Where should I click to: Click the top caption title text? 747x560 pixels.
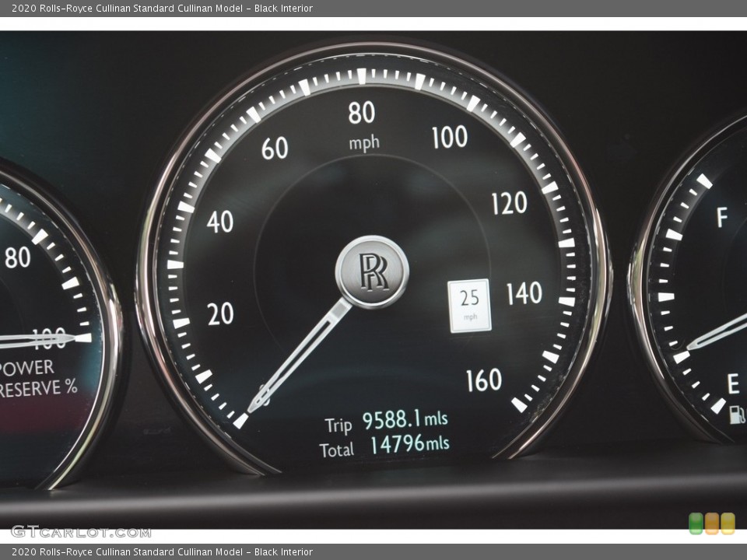[x=162, y=8]
